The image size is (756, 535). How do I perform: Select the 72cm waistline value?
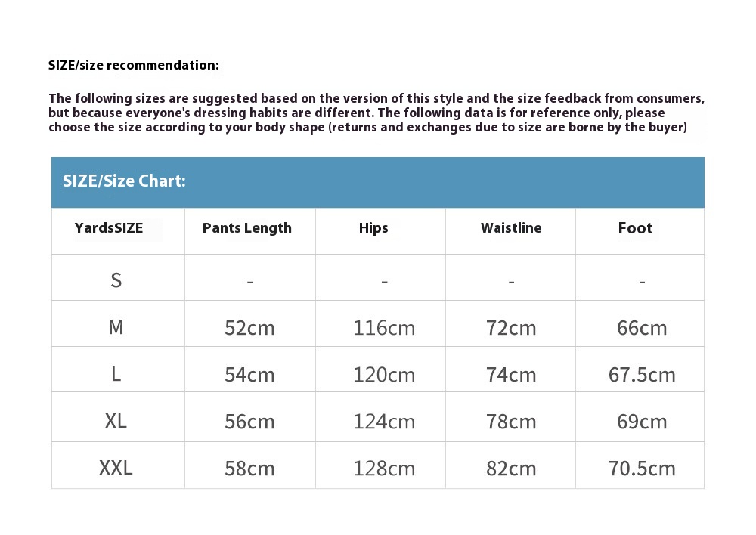[x=511, y=328]
